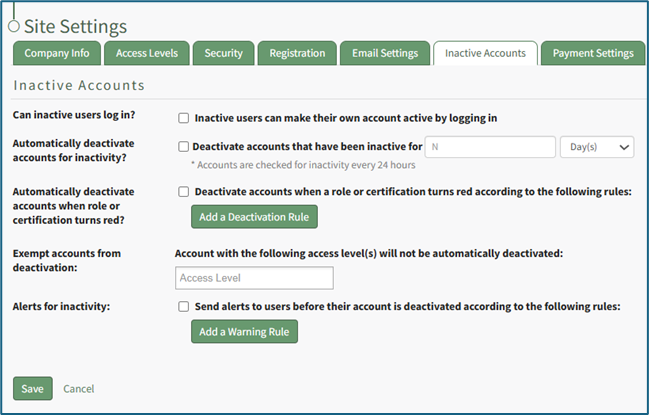
Task: Enable sending alerts before account deactivation
Action: coord(184,307)
